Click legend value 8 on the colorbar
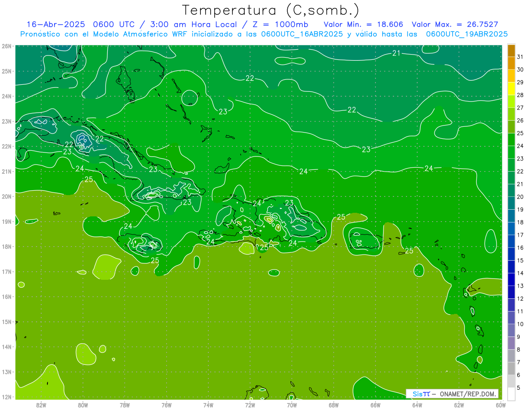The image size is (532, 411). pos(519,349)
